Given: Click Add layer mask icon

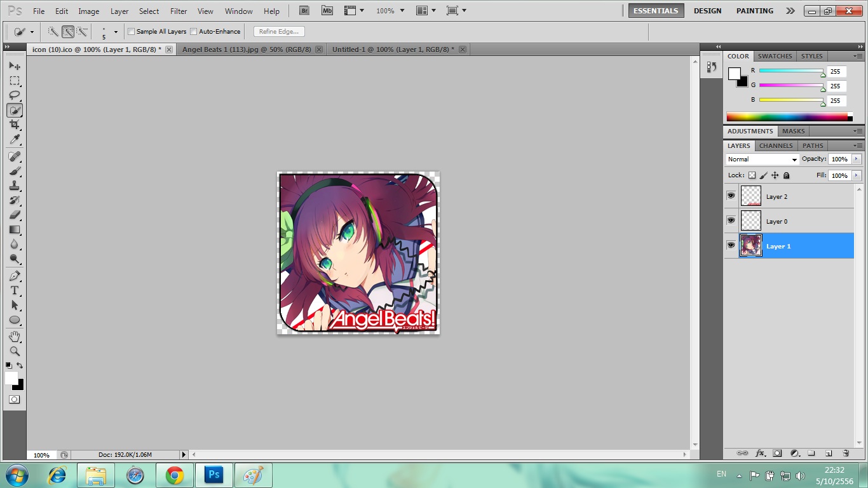Looking at the screenshot, I should click(777, 453).
